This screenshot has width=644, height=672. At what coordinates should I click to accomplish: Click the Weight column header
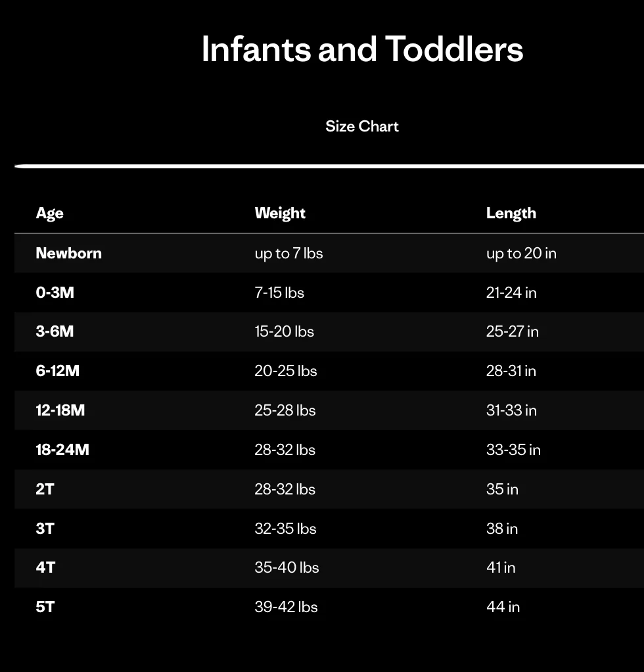pos(280,213)
